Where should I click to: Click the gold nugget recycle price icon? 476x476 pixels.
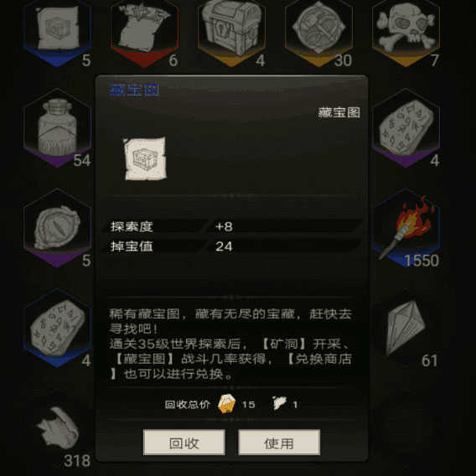[x=226, y=404]
